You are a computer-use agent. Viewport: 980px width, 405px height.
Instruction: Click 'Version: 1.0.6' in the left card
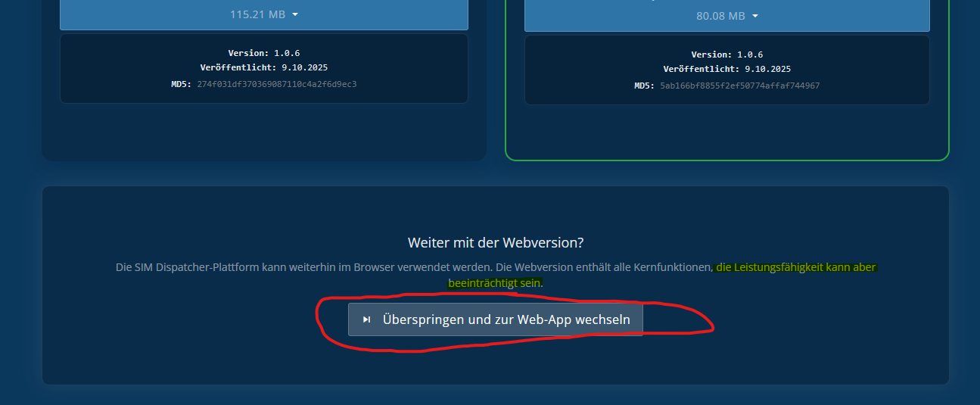pos(263,53)
